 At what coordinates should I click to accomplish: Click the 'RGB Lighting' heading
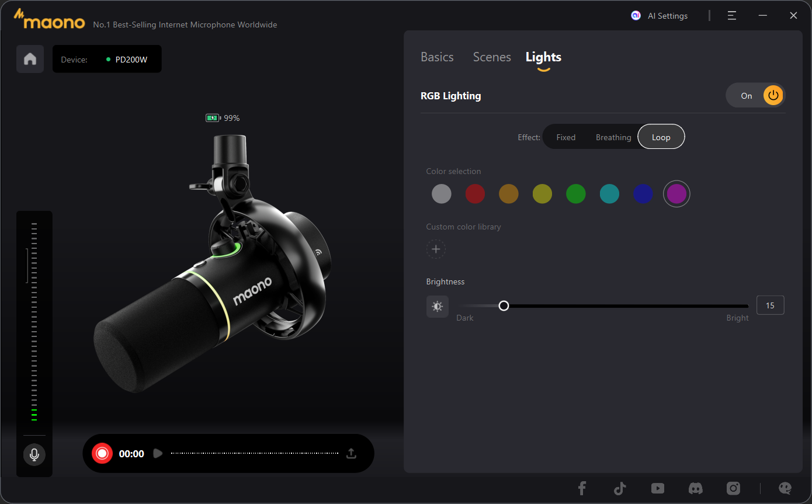click(x=451, y=96)
